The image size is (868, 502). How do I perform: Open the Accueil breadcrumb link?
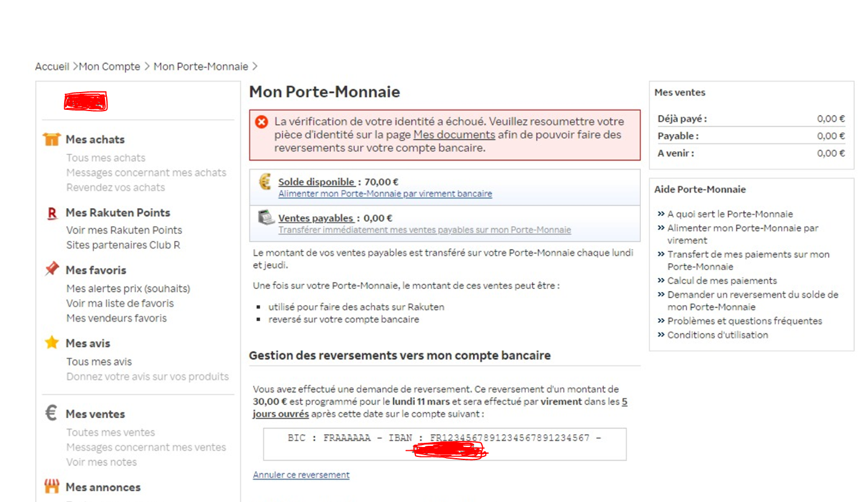[52, 67]
